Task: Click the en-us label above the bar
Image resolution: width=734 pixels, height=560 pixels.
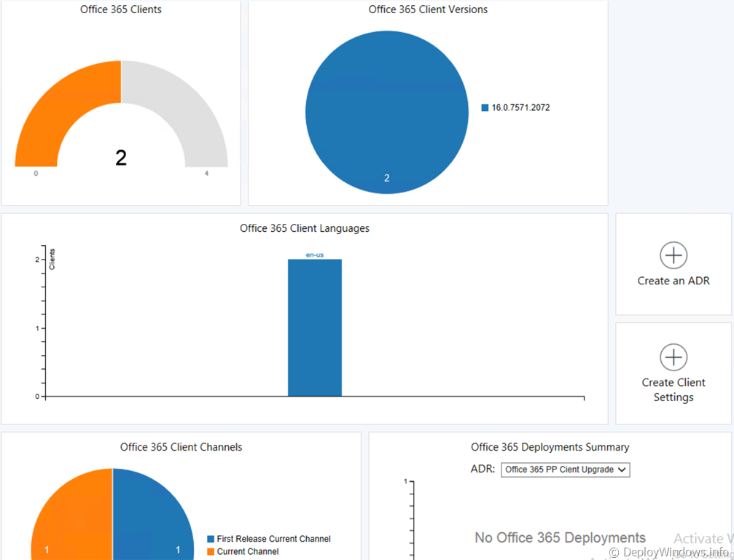Action: pos(315,254)
